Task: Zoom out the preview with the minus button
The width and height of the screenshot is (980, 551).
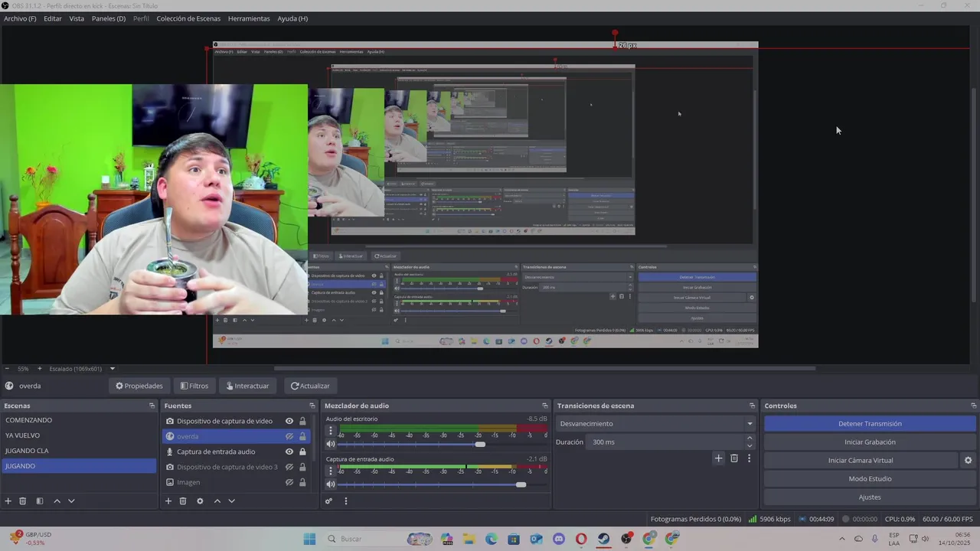Action: (x=7, y=369)
